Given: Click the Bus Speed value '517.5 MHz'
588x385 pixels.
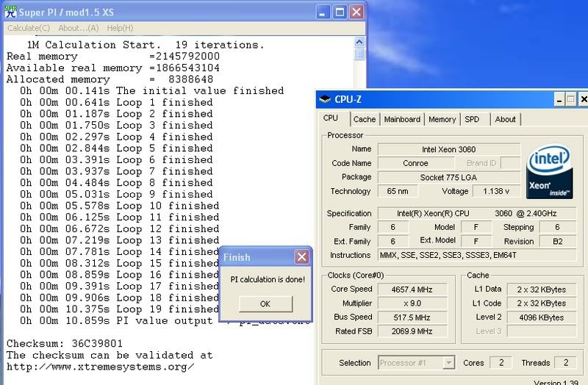Looking at the screenshot, I should click(x=412, y=317).
